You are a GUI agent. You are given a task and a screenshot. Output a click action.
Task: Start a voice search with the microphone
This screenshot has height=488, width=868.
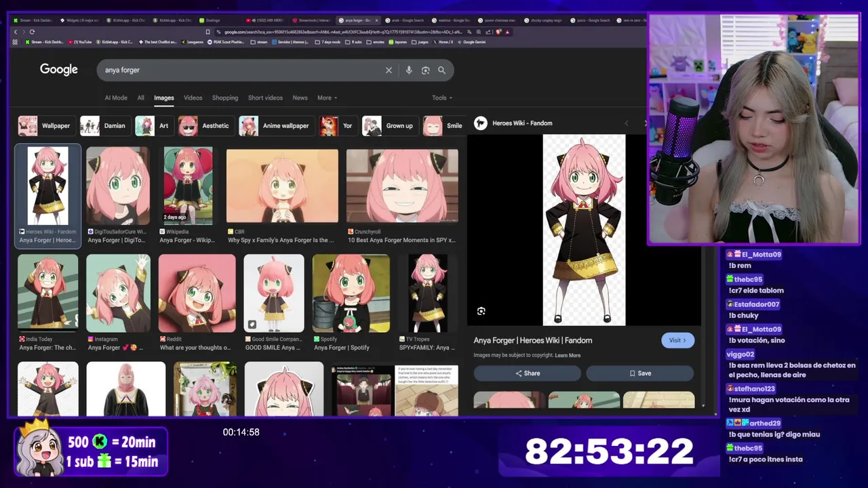coord(408,70)
